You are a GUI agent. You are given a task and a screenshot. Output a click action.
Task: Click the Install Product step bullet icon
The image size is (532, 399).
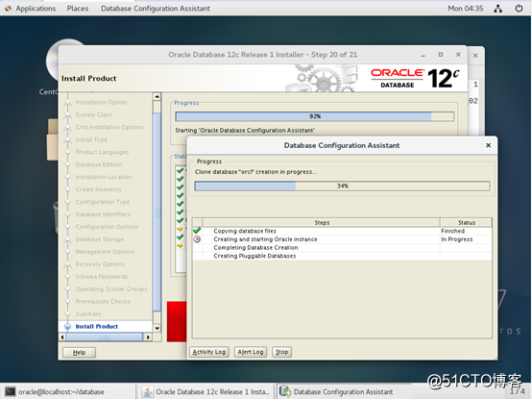(67, 326)
